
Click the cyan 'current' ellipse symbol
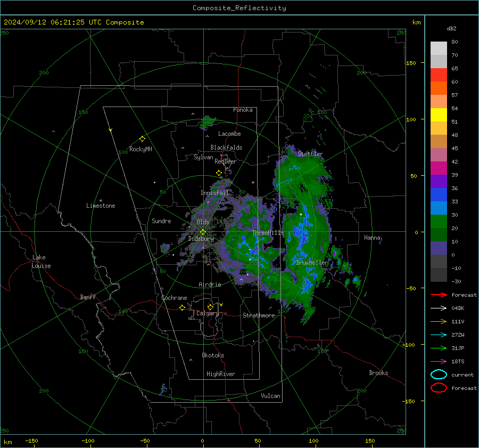pos(439,374)
